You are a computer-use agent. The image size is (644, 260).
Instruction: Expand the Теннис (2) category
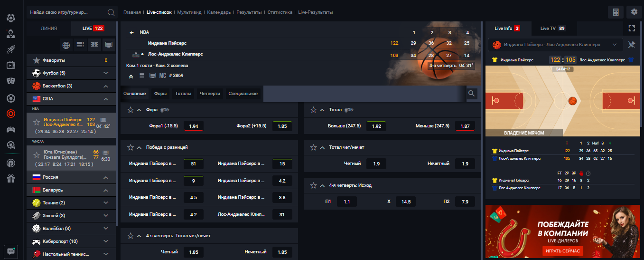point(106,203)
